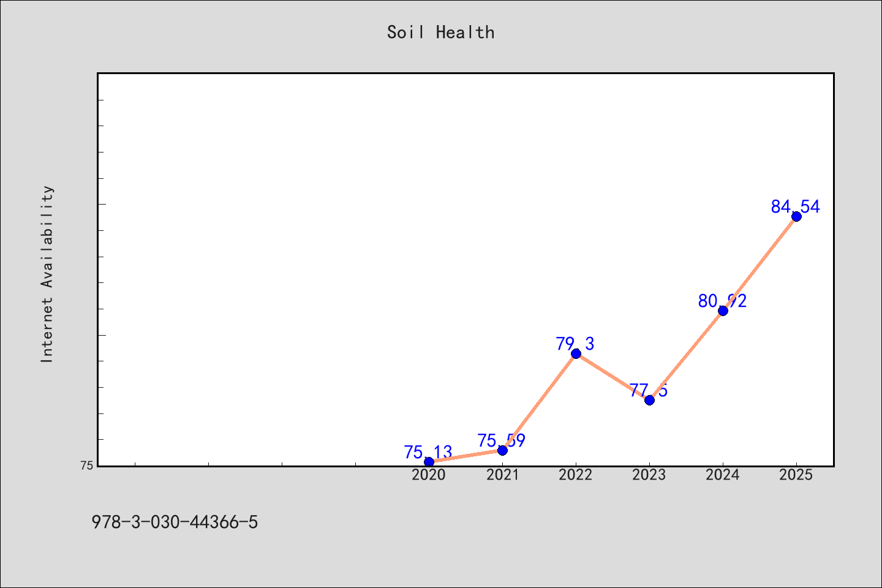
Task: Click the 2023 data point marker
Action: pos(649,400)
